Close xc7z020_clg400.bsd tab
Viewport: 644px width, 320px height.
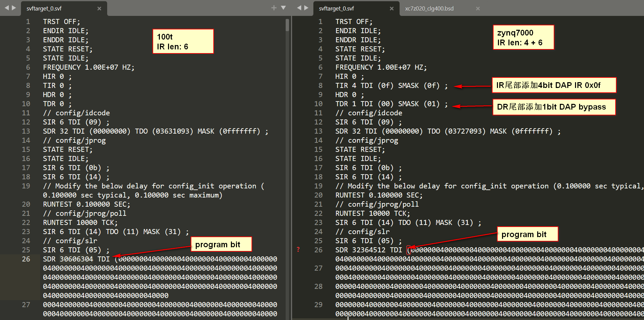pos(478,8)
